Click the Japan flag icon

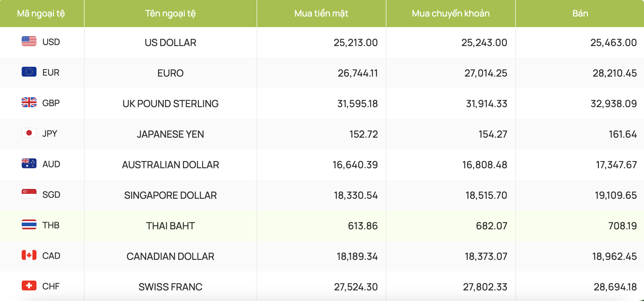(x=29, y=133)
